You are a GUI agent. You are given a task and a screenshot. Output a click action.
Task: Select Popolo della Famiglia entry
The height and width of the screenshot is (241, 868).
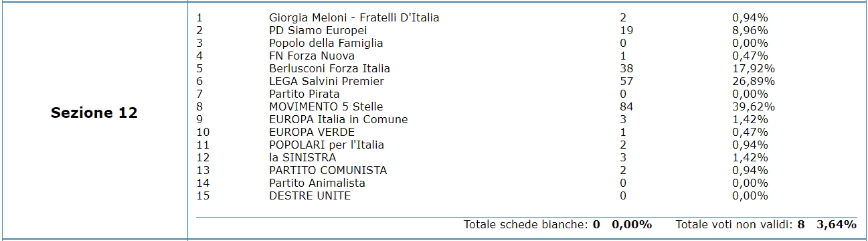pyautogui.click(x=326, y=44)
